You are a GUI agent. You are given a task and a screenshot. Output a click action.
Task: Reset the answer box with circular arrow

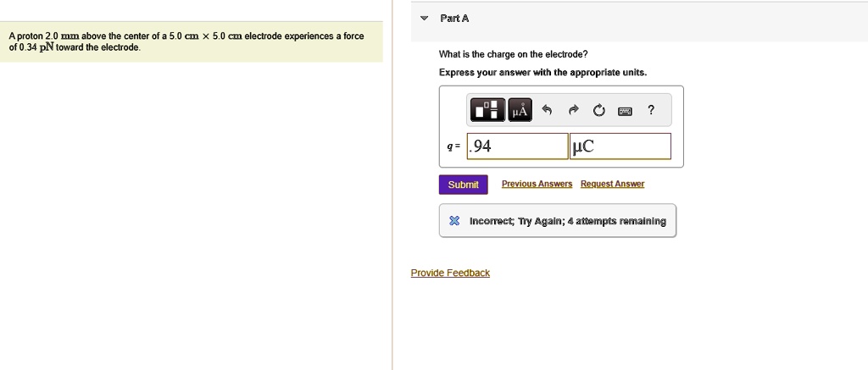pyautogui.click(x=598, y=111)
